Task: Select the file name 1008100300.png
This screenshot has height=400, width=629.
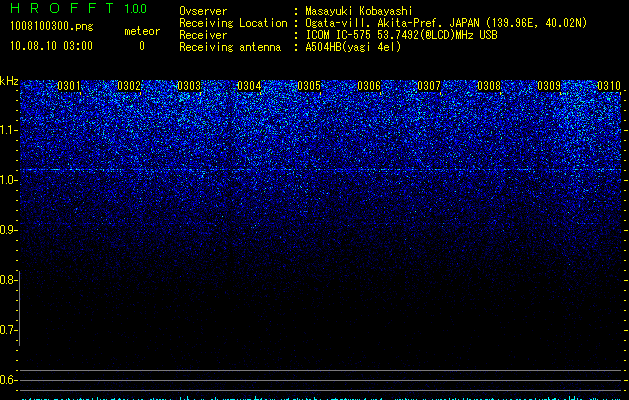Action: pos(52,26)
